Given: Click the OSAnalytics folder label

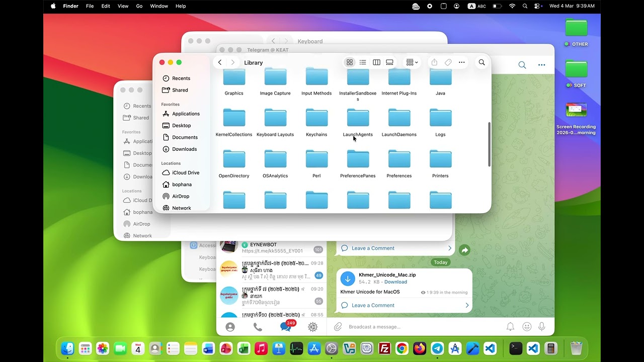Looking at the screenshot, I should (x=275, y=176).
